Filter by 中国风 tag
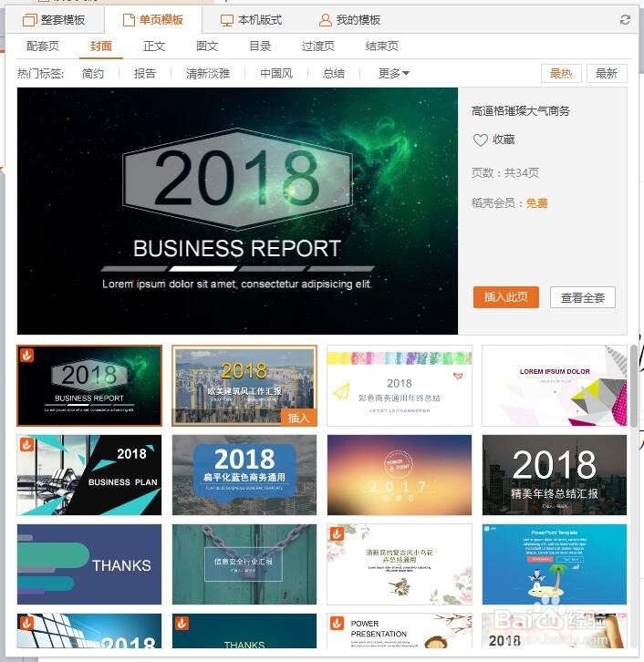 click(x=276, y=74)
